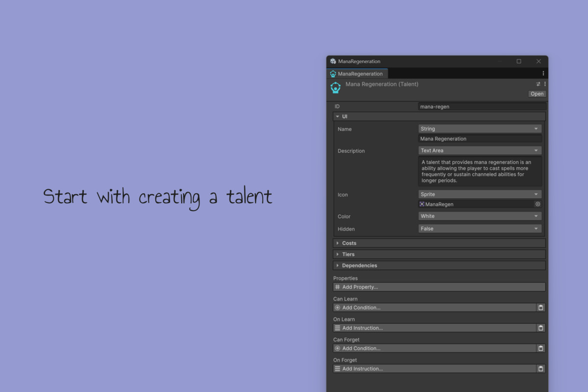This screenshot has height=392, width=588.
Task: Click the sprite object picker circle beside ManaRegen
Action: coord(538,204)
